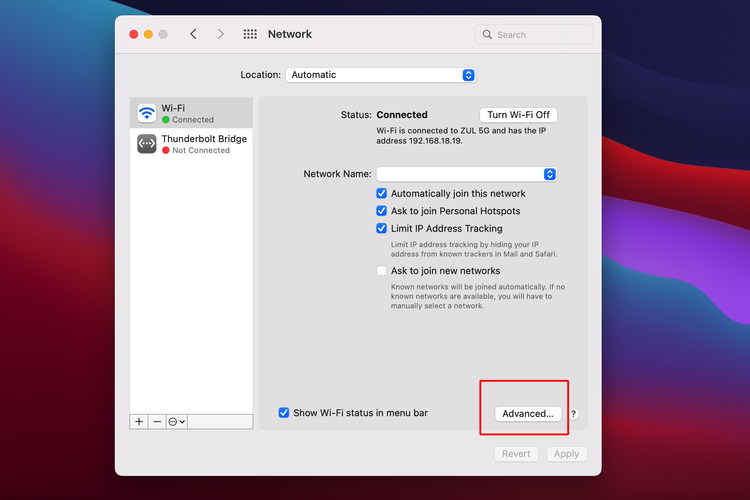The image size is (750, 500).
Task: Click the Search field
Action: pos(534,34)
